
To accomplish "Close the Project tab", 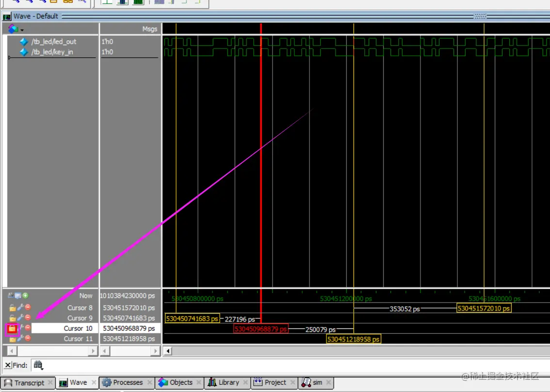I will click(x=293, y=382).
